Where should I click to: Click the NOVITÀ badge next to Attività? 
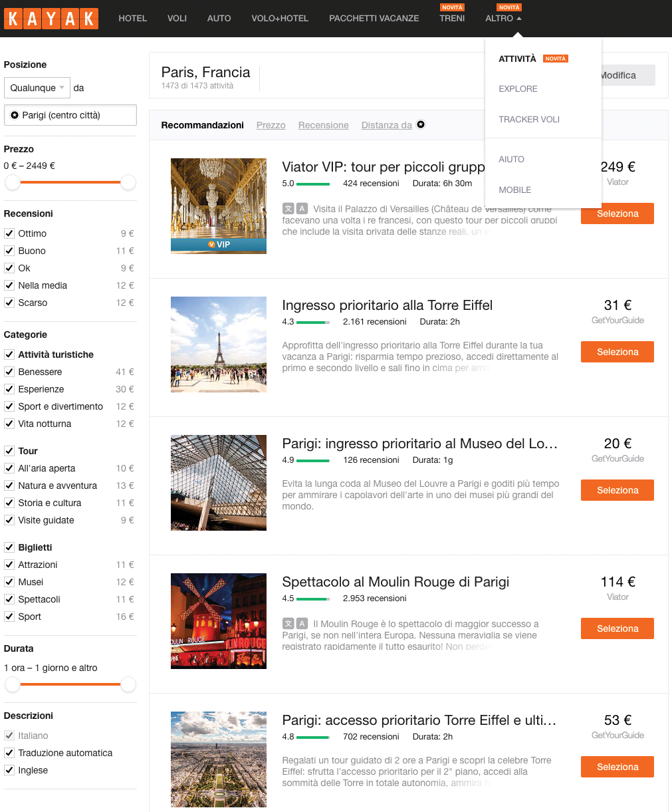[556, 59]
